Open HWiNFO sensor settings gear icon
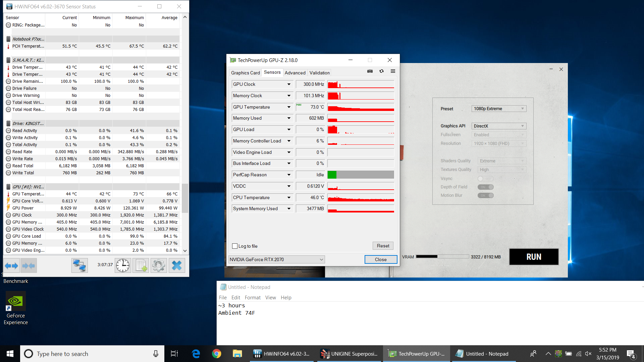 point(159,266)
